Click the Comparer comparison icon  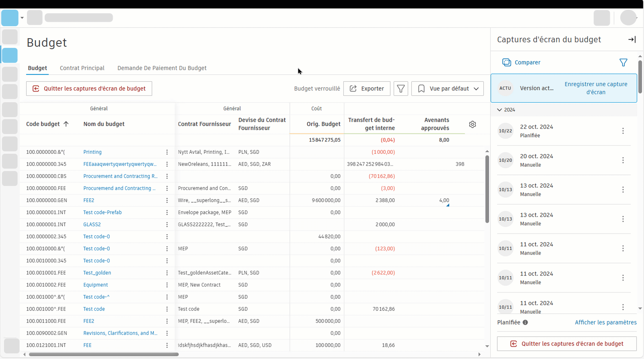tap(507, 62)
